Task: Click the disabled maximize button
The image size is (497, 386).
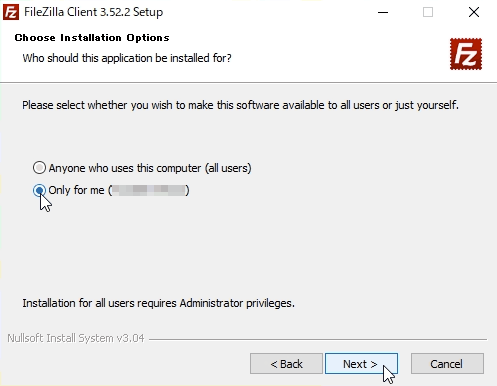Action: pos(428,12)
